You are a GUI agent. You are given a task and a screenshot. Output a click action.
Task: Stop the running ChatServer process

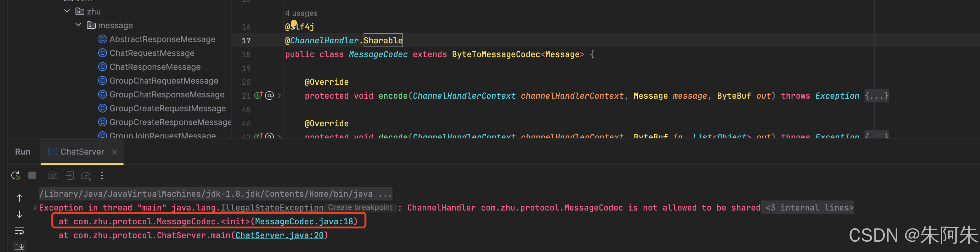[32, 175]
